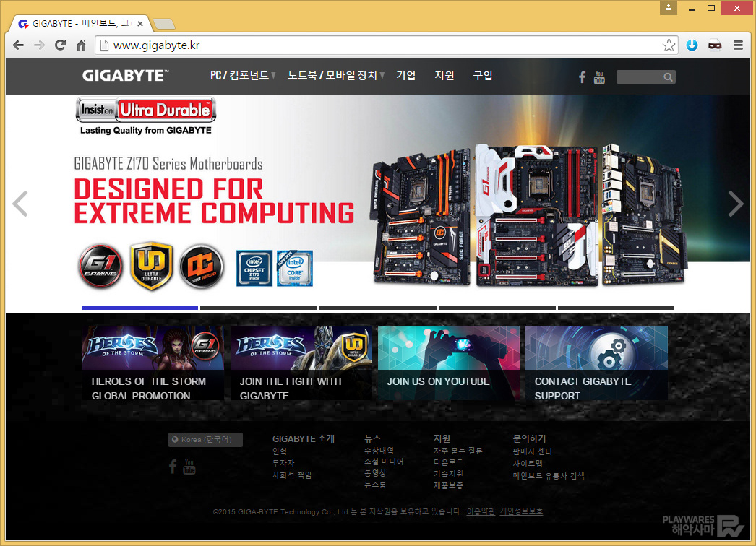This screenshot has height=546, width=756.
Task: Open the 사이트맵 footer link
Action: point(528,464)
